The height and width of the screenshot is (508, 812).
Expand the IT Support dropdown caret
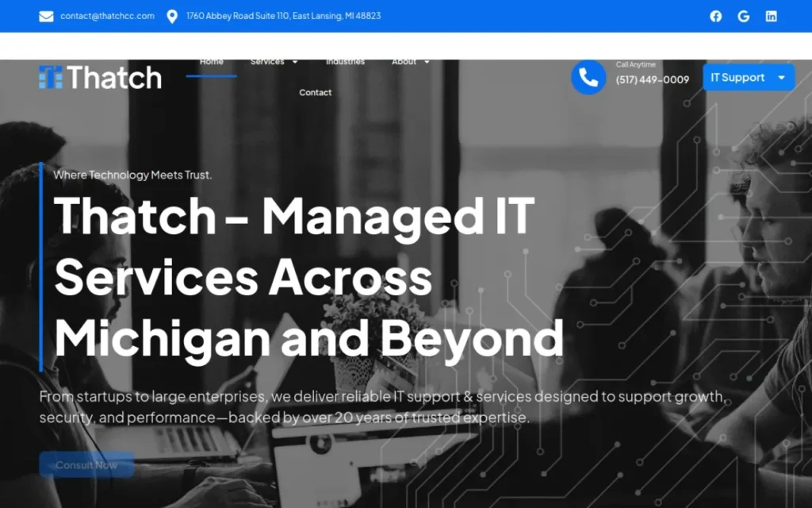click(781, 78)
